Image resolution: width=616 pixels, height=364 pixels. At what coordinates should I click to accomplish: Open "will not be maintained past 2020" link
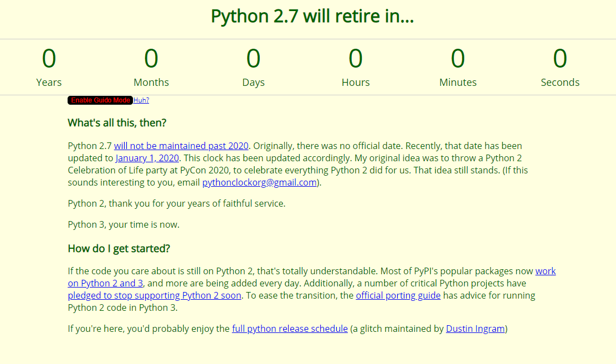pos(181,146)
